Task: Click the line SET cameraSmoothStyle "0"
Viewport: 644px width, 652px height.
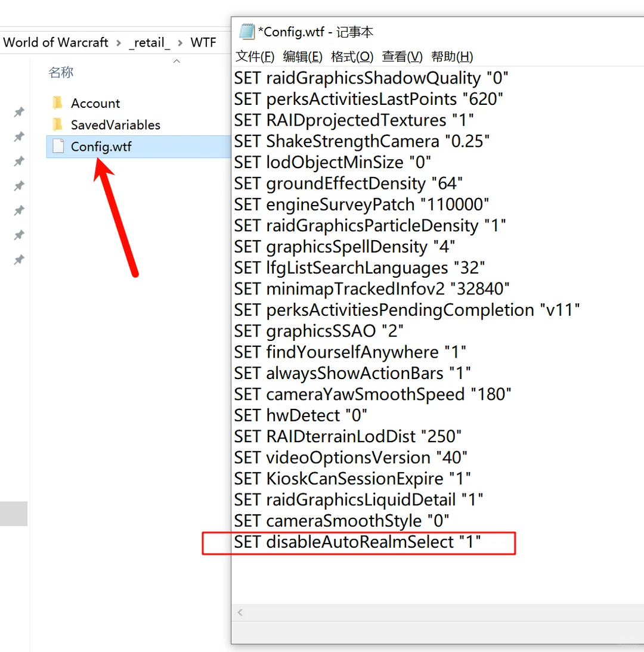Action: (342, 521)
